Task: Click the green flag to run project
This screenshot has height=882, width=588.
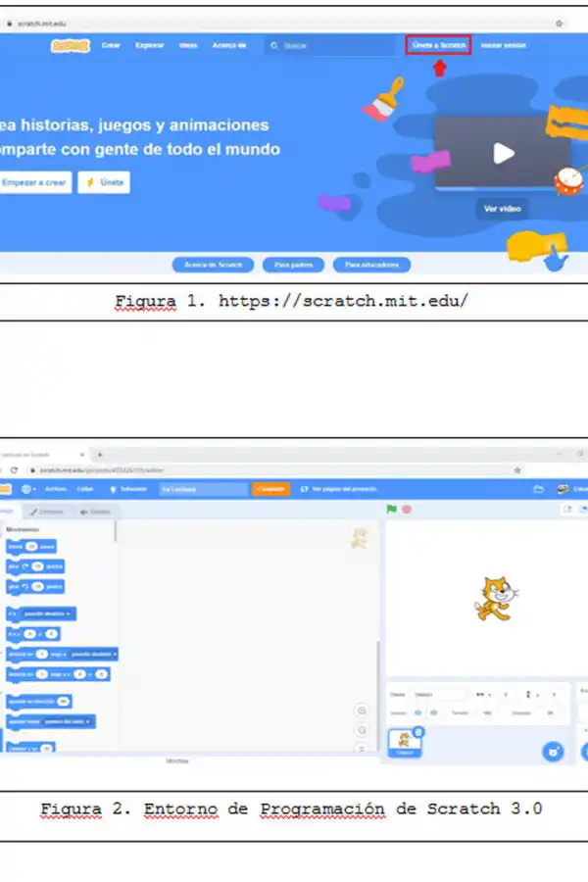Action: [x=392, y=510]
